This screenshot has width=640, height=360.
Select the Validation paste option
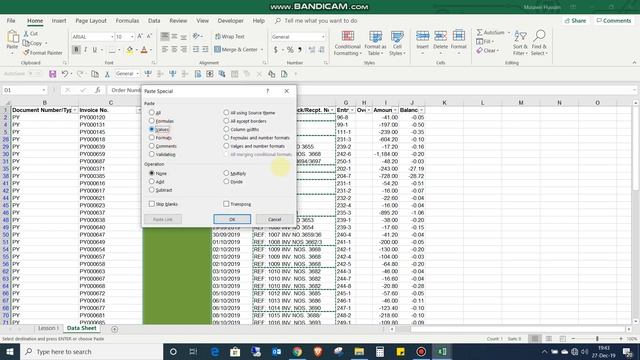click(x=152, y=154)
